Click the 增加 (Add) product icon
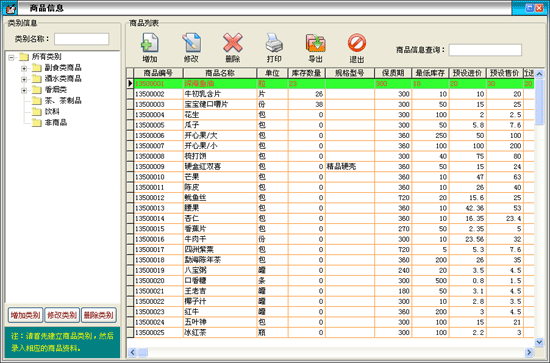This screenshot has width=550, height=363. 150,43
